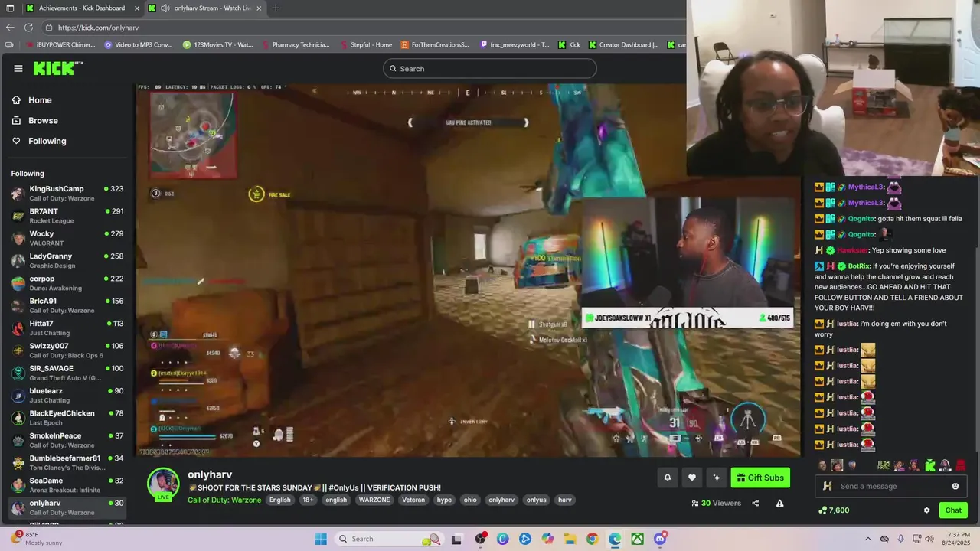The width and height of the screenshot is (980, 551).
Task: Mute audio icon on onlyharv Stream tab
Action: (165, 8)
